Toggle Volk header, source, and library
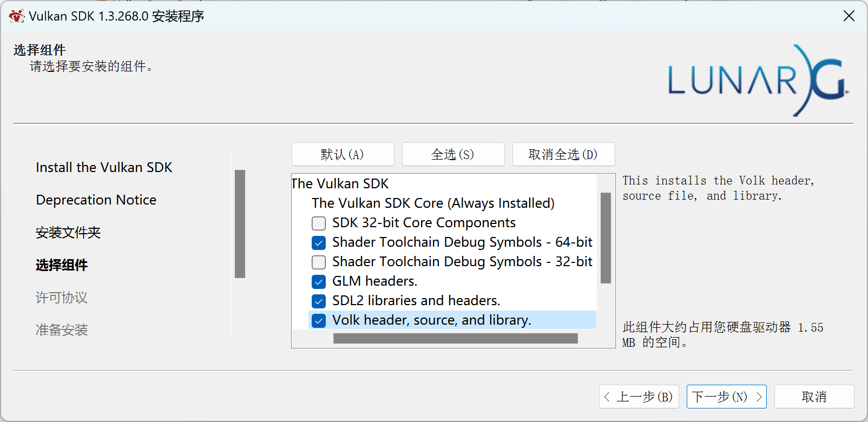The image size is (868, 422). tap(319, 320)
